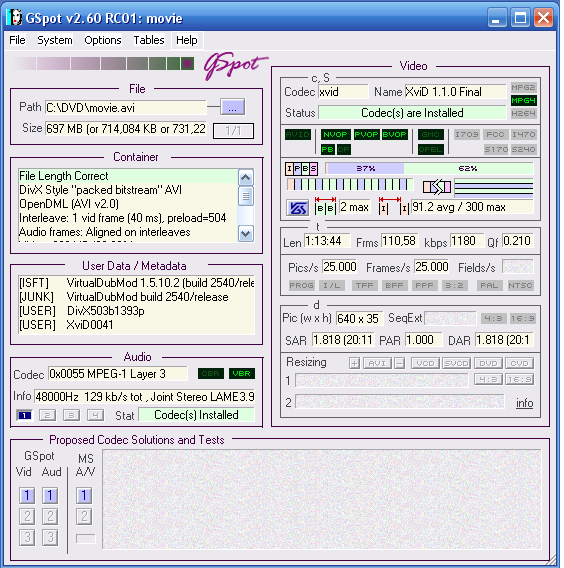Select audio stream 1 toggle
564x568 pixels.
(25, 415)
